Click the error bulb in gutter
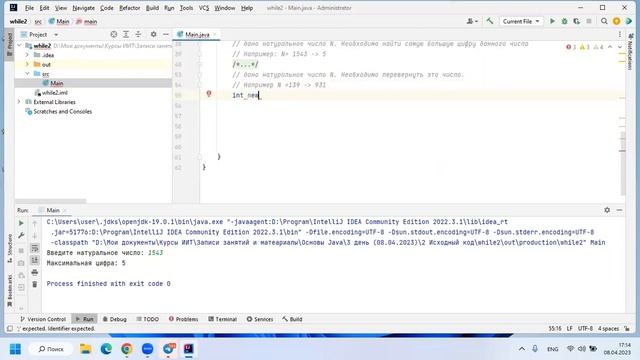The image size is (640, 360). point(209,94)
